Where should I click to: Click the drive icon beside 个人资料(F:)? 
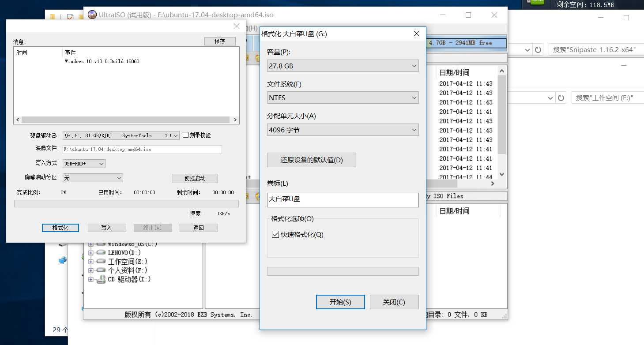(101, 270)
